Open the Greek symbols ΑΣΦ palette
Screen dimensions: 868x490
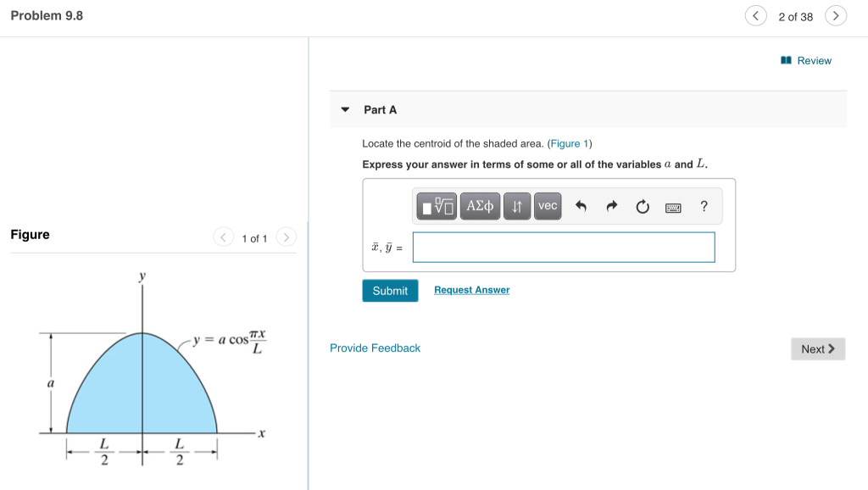[x=479, y=205]
